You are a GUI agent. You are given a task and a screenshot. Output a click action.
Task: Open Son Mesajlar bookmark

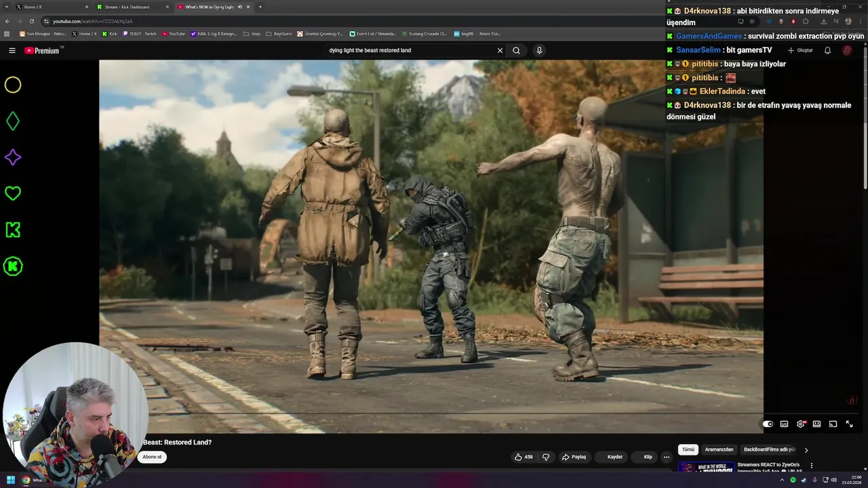tap(42, 33)
